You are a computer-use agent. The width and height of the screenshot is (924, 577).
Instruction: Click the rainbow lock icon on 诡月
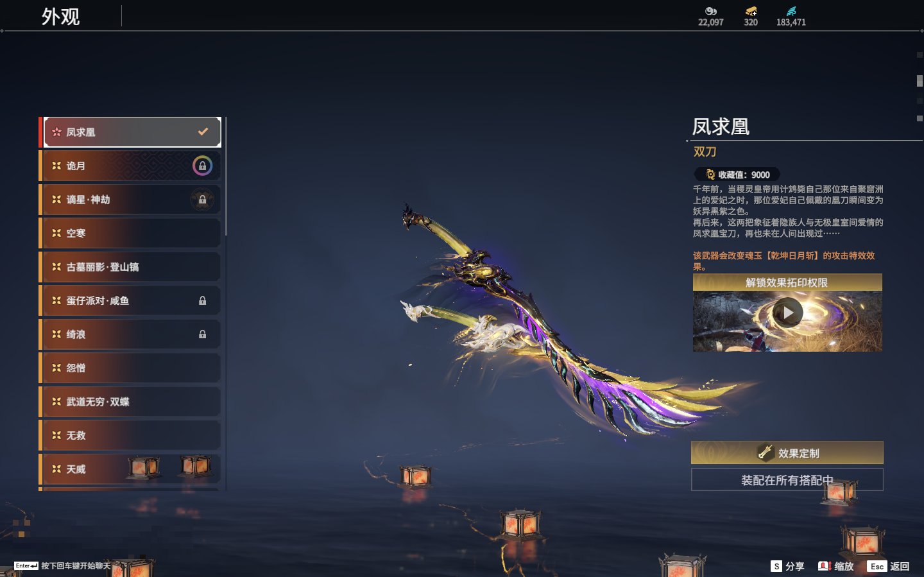[202, 166]
